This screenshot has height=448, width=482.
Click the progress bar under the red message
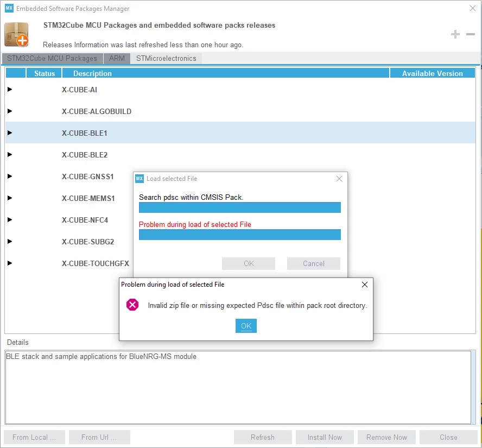point(240,235)
